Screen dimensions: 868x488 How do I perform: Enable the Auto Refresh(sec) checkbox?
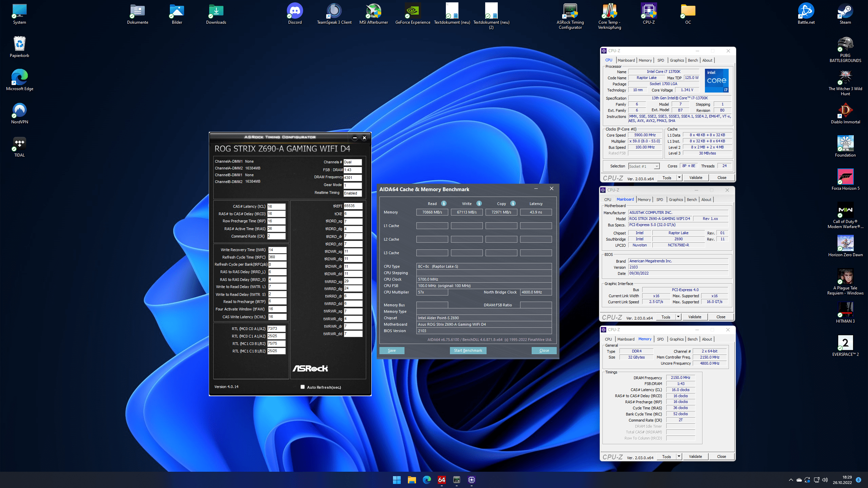pyautogui.click(x=302, y=387)
